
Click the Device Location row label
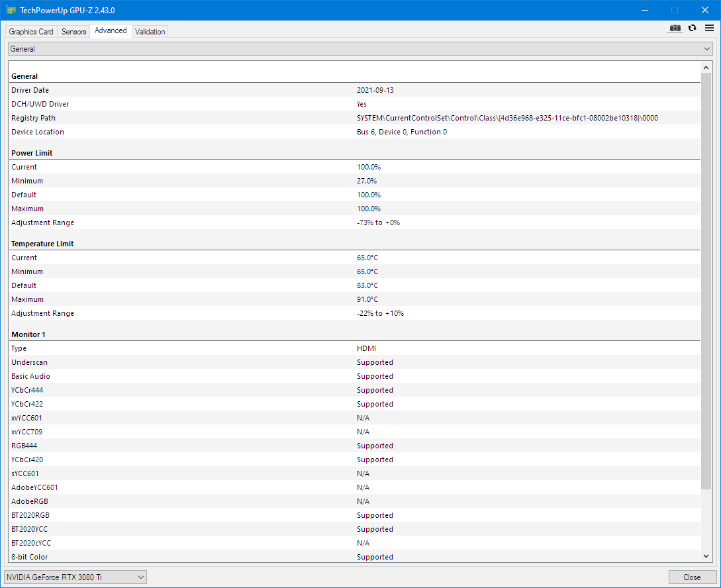38,132
